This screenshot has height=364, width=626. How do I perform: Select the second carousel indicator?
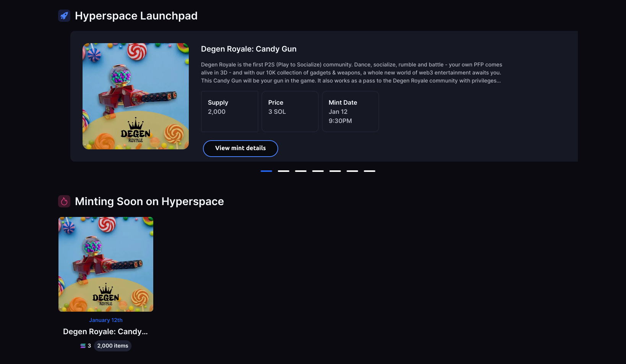tap(284, 171)
